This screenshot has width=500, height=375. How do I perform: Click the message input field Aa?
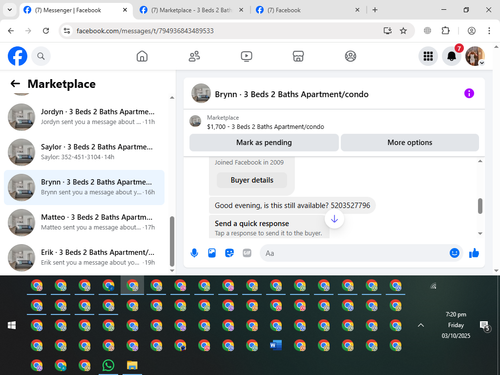tap(355, 253)
